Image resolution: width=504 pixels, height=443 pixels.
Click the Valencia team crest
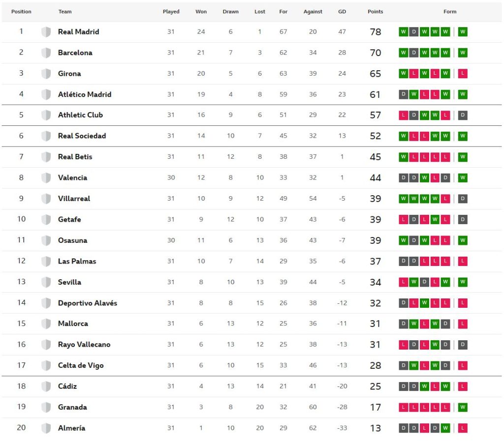point(46,177)
